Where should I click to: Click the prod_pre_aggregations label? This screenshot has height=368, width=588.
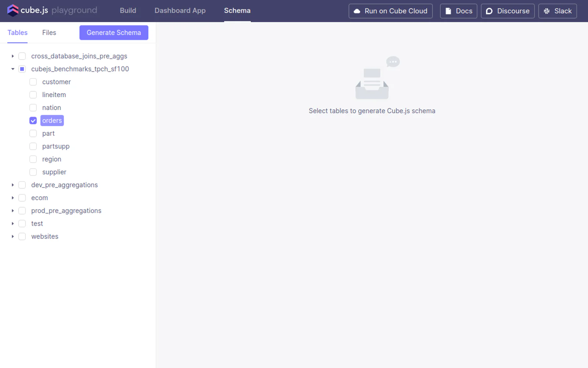66,210
